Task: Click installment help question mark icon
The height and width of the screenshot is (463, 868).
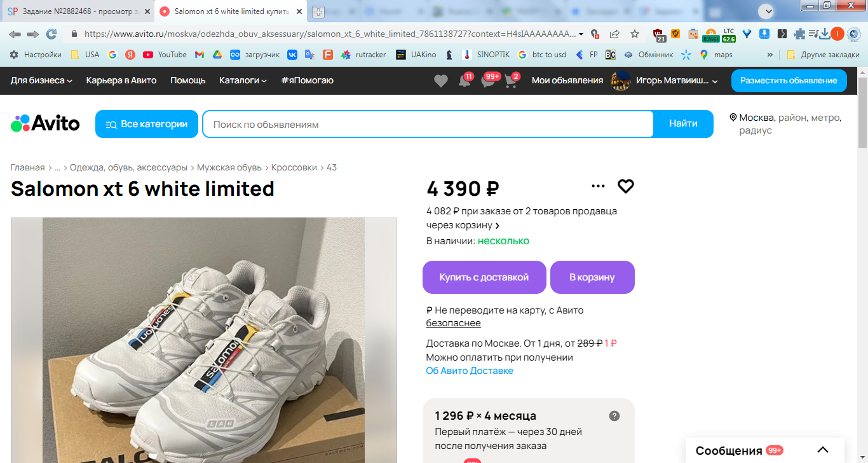Action: [x=614, y=416]
